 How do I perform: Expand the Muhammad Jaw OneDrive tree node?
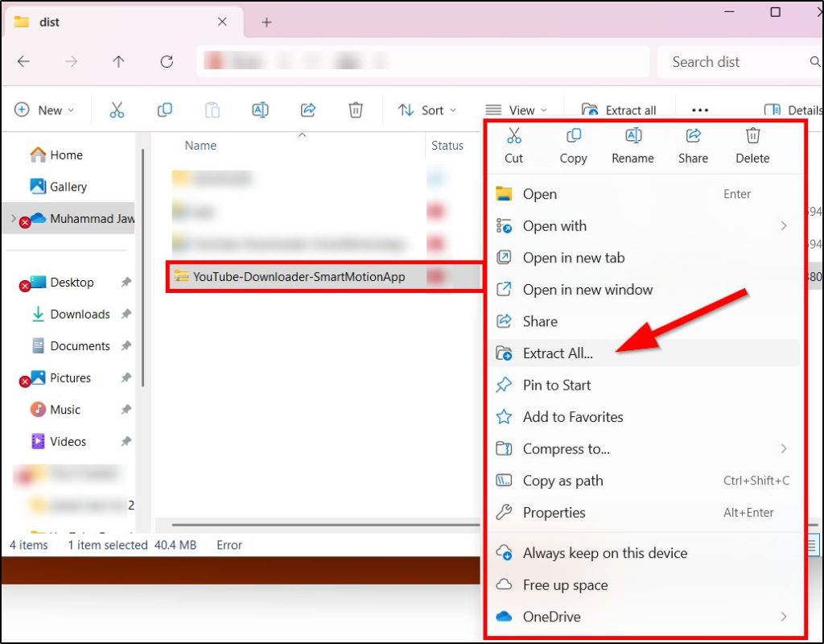coord(14,218)
